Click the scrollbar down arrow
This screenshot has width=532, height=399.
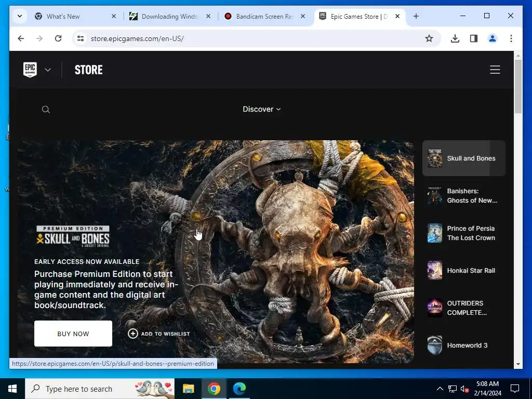pos(518,364)
